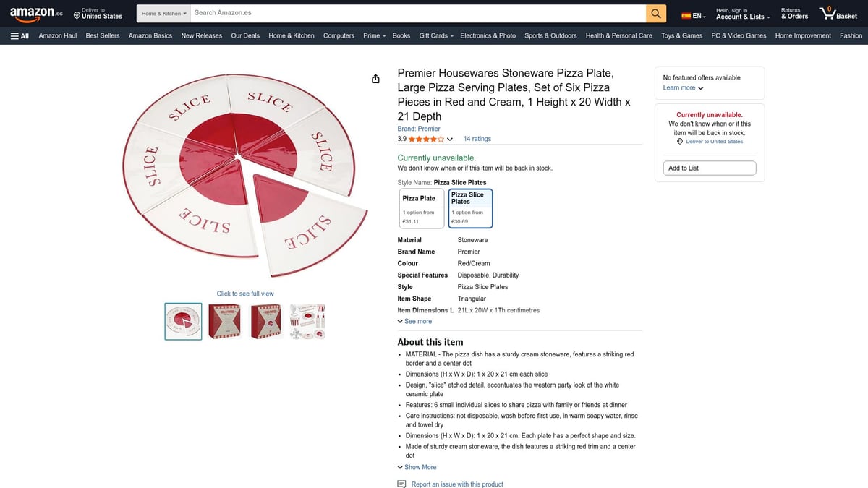
Task: Open the 14 ratings link
Action: coord(480,138)
